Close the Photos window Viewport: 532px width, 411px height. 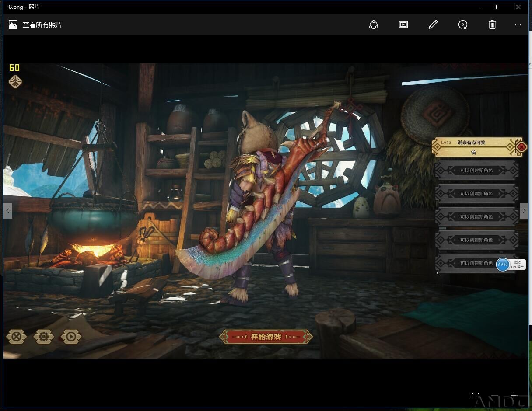[518, 7]
